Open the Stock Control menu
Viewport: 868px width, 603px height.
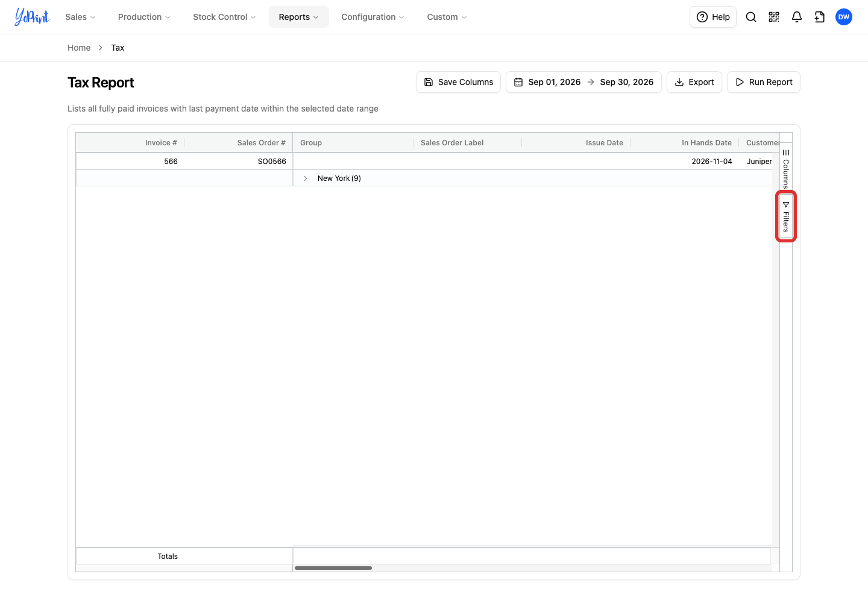coord(224,17)
